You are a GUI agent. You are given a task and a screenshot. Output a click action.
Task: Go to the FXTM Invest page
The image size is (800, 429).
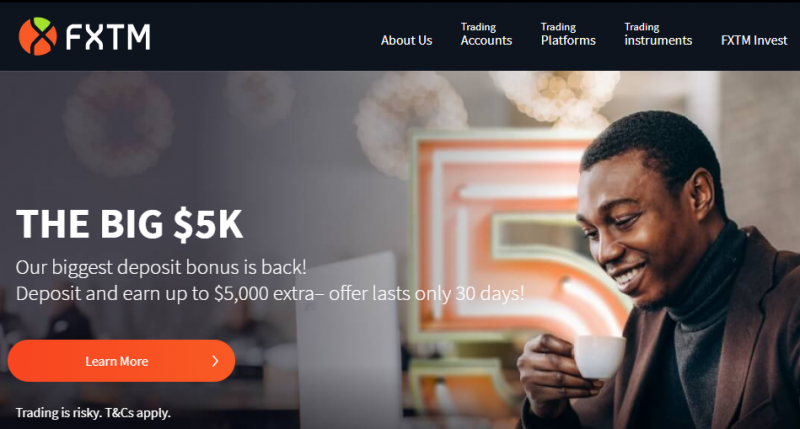(754, 40)
